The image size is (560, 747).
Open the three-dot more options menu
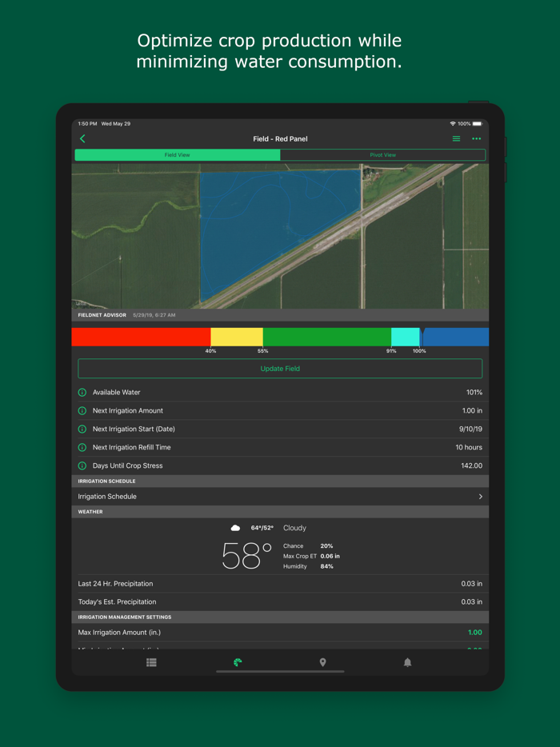476,138
